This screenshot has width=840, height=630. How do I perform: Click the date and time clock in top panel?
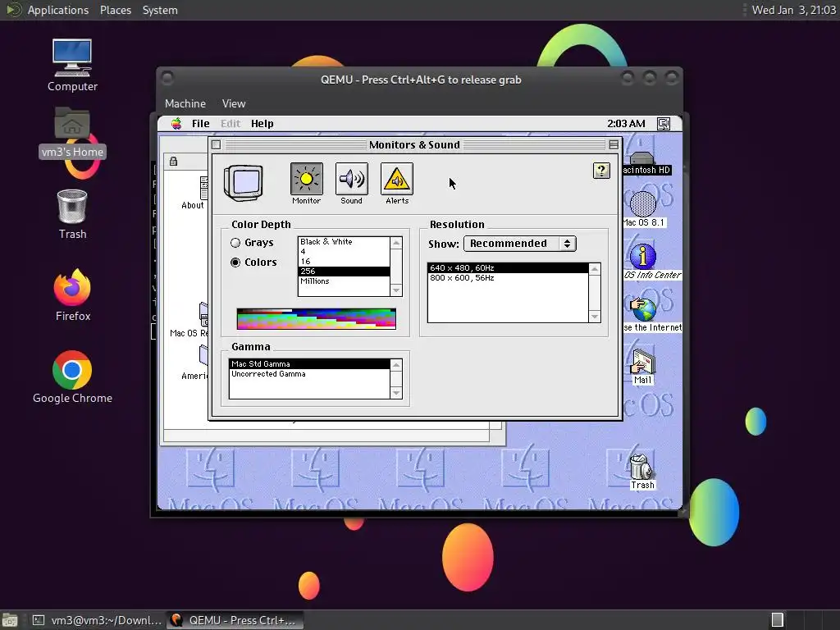pyautogui.click(x=793, y=10)
